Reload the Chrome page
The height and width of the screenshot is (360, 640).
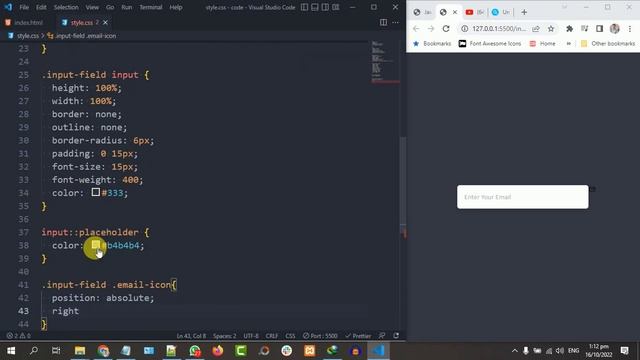coord(446,29)
